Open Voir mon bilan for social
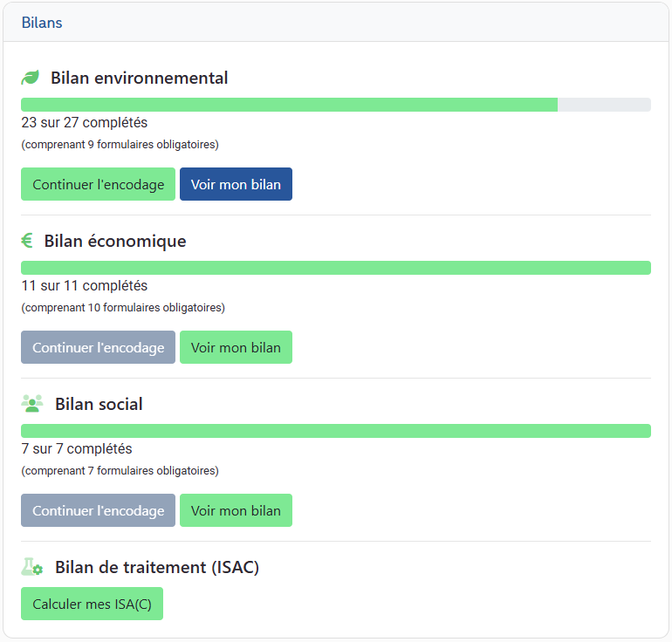Screen dimensions: 672x642 point(236,510)
